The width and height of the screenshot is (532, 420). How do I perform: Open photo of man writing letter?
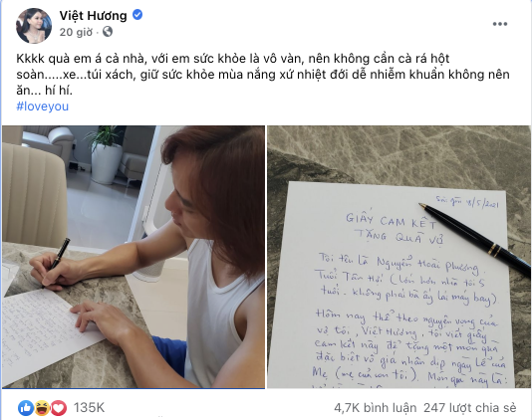pos(133,257)
